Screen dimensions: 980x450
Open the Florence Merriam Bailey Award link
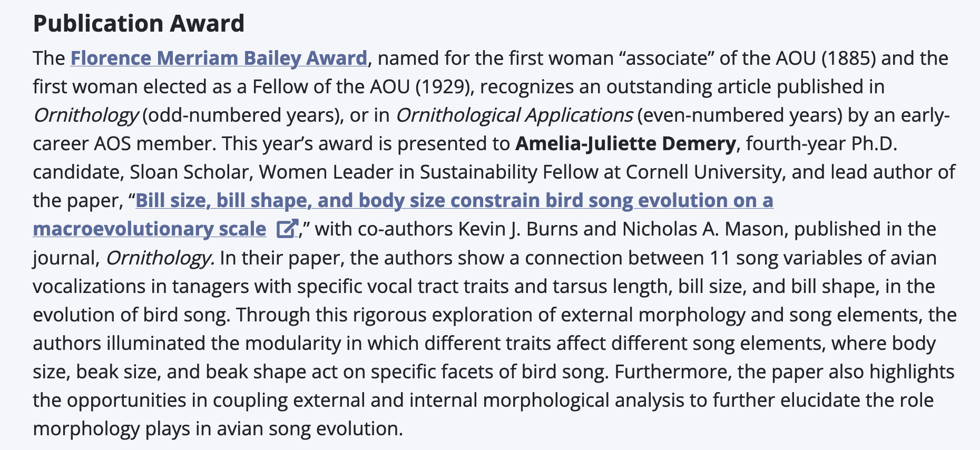tap(219, 58)
